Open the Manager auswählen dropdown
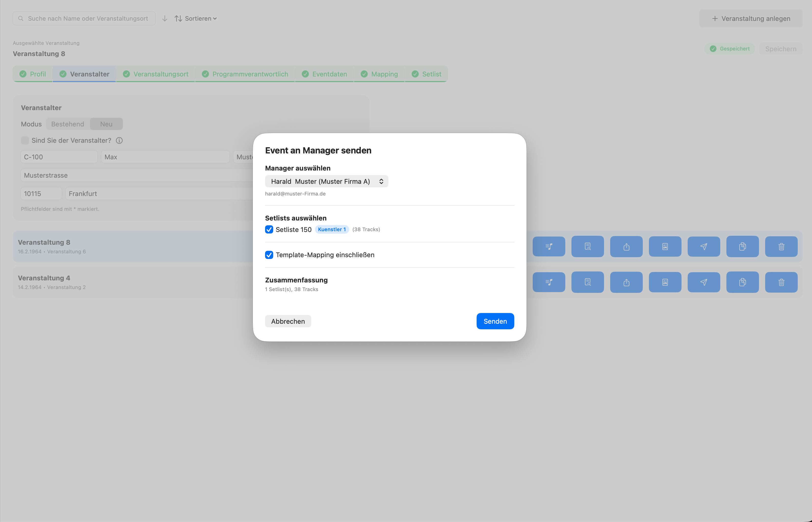The image size is (812, 522). pos(326,181)
